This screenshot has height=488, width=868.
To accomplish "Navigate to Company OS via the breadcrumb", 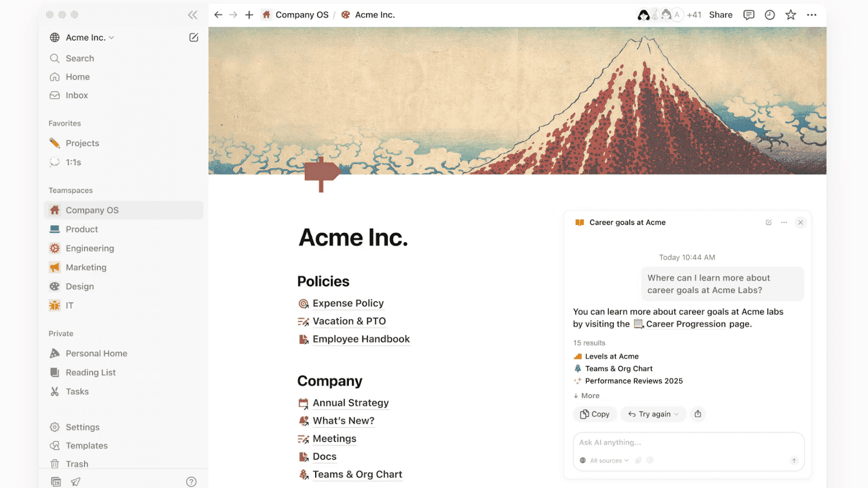I will pos(302,15).
